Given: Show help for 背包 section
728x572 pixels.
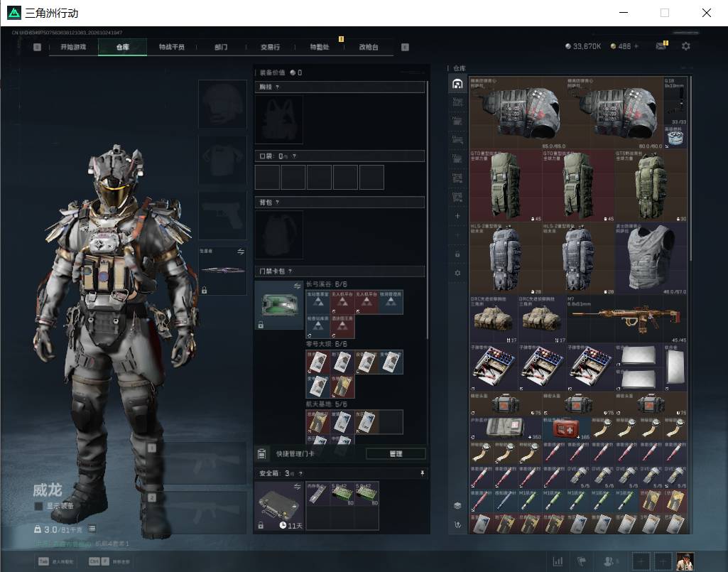Looking at the screenshot, I should (x=277, y=202).
